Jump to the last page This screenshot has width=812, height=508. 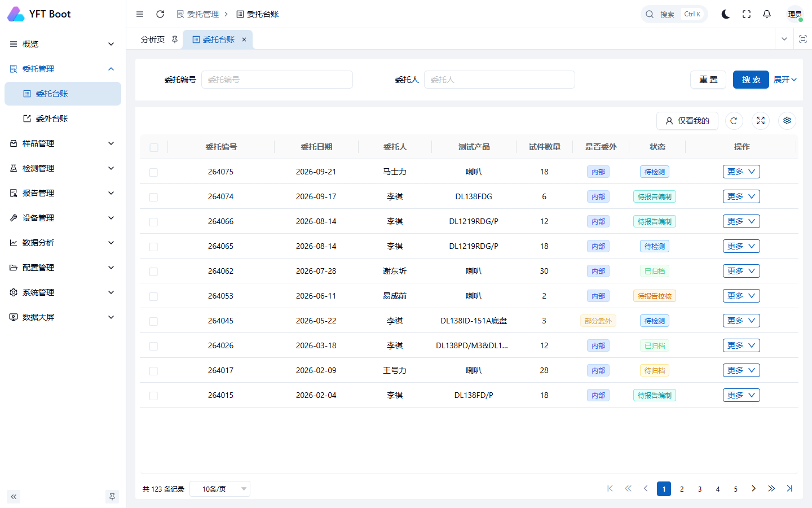click(x=789, y=489)
